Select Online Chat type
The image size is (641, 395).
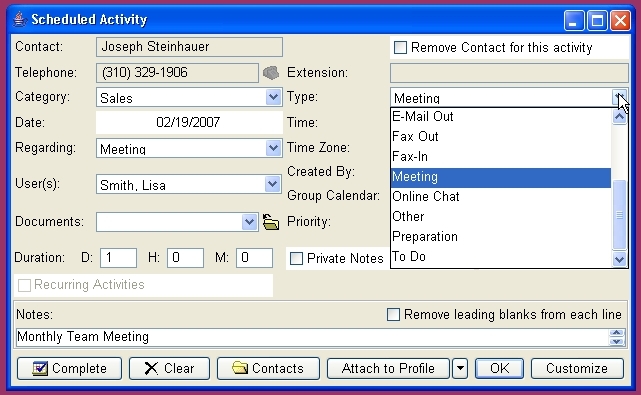pyautogui.click(x=501, y=197)
